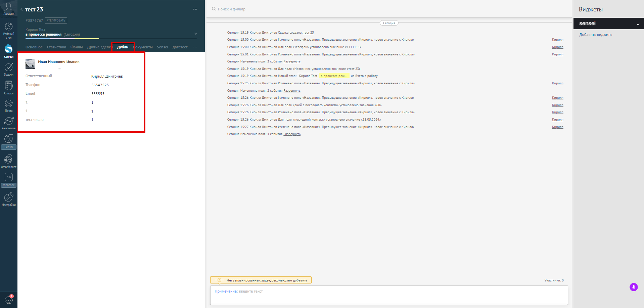Switch to the Файлы tab

click(77, 47)
